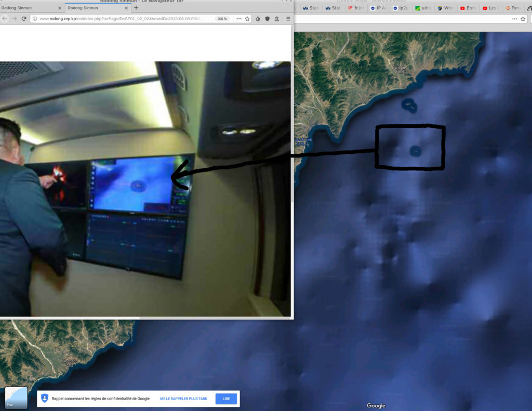Select the active second Rodong Sinmun tab
The height and width of the screenshot is (411, 532).
click(98, 8)
